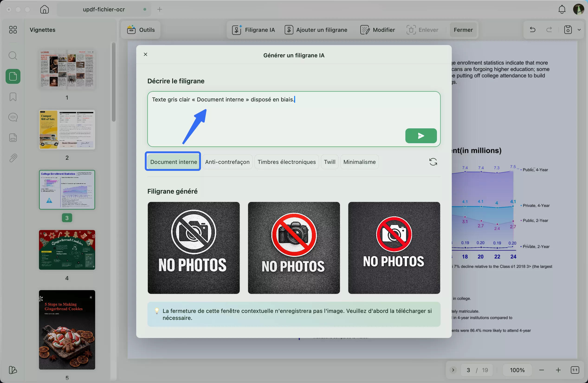Open the search tool in the left sidebar

pyautogui.click(x=13, y=56)
